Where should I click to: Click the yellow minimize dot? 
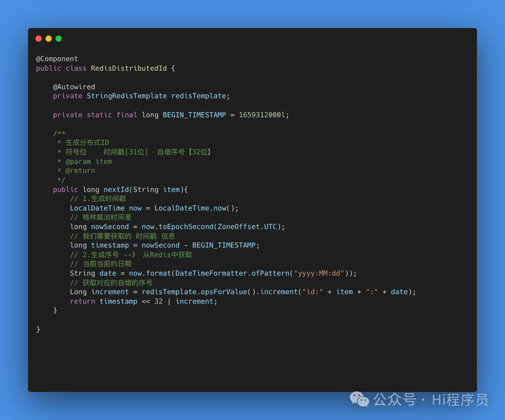(x=49, y=39)
